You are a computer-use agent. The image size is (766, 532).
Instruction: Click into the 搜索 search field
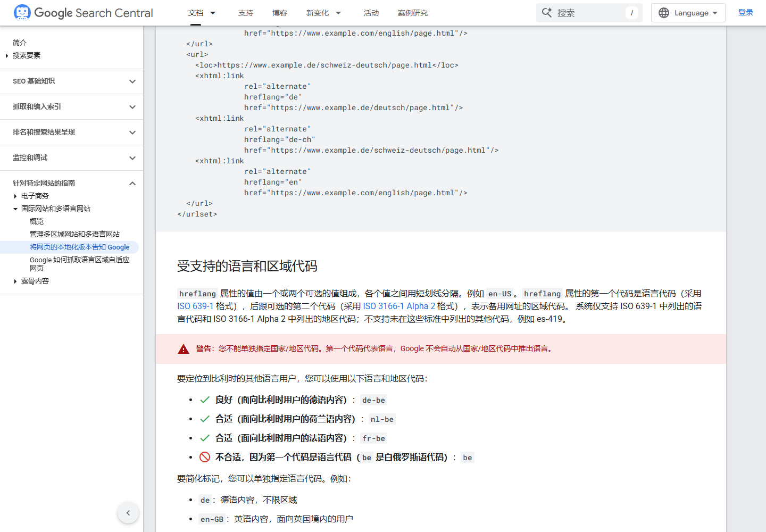pos(589,13)
